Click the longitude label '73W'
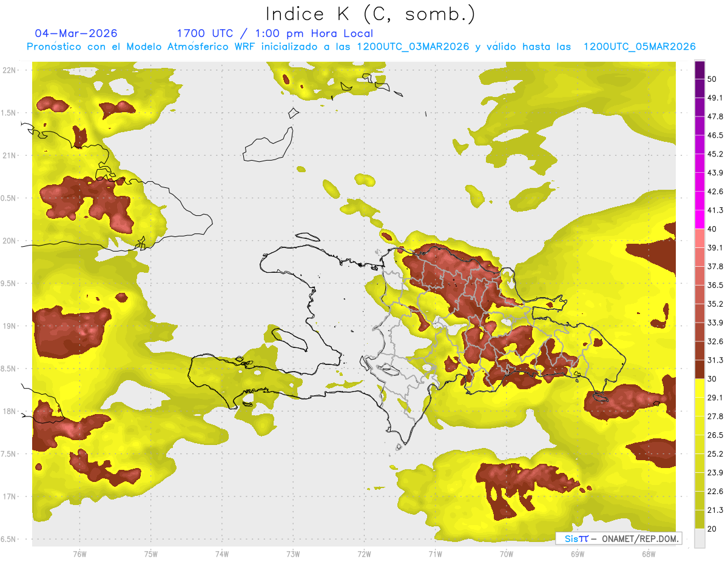 (x=293, y=554)
